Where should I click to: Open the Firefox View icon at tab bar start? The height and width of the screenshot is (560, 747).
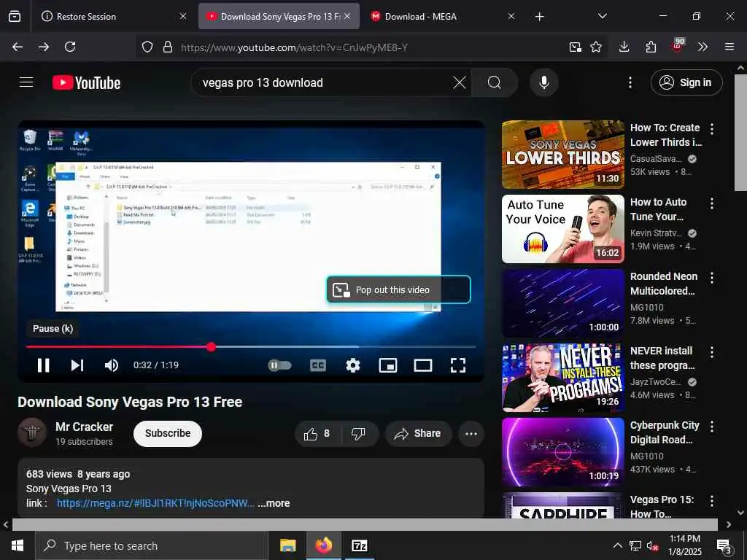[x=15, y=16]
